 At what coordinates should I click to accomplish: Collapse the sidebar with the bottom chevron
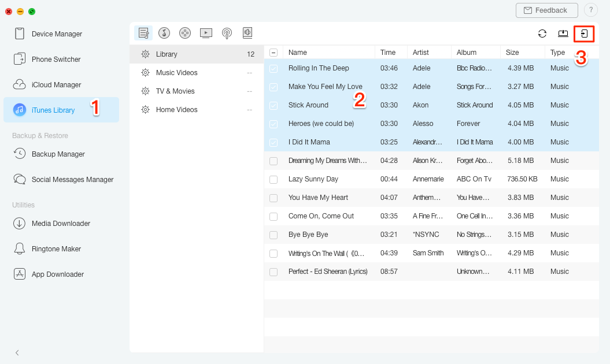tap(17, 352)
